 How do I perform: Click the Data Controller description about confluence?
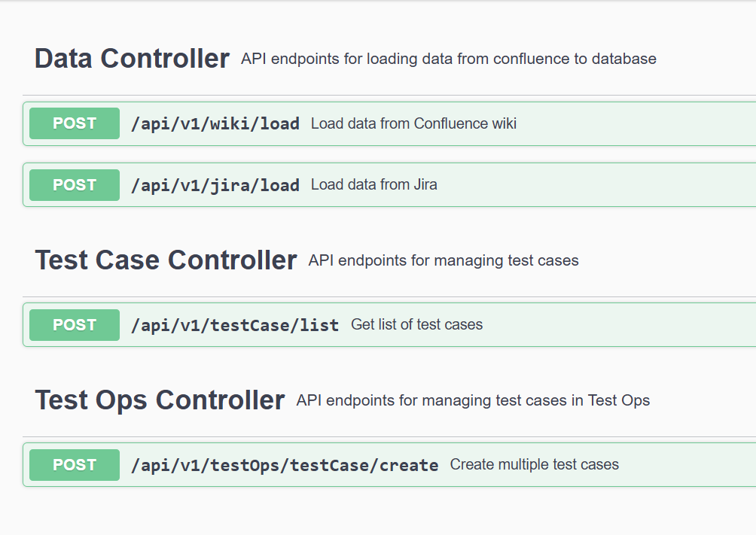point(448,59)
